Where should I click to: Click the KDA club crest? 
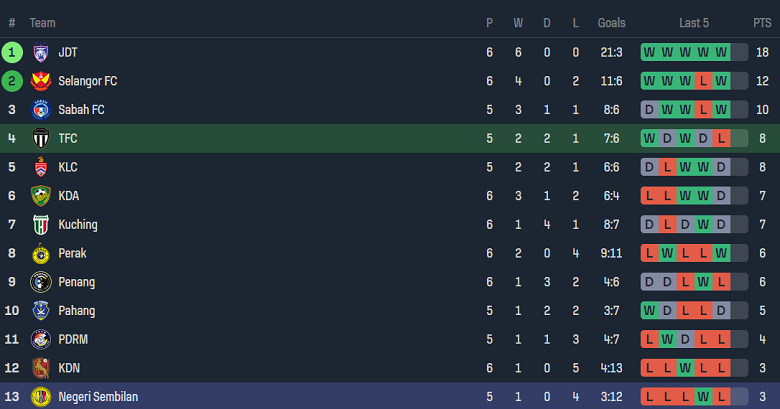click(x=41, y=196)
